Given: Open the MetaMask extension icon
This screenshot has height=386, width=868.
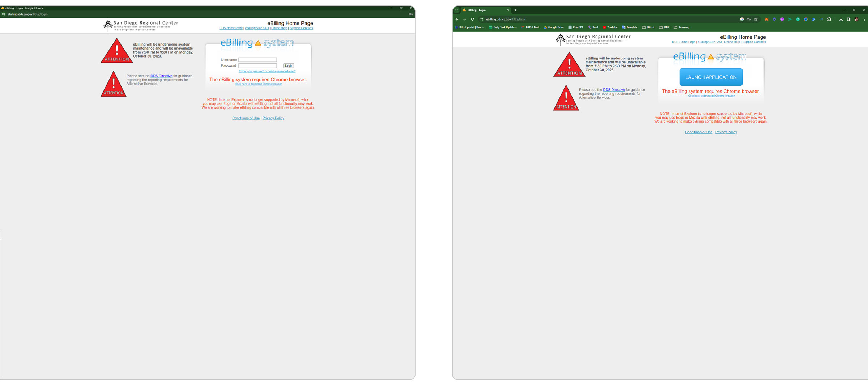Looking at the screenshot, I should coord(766,19).
